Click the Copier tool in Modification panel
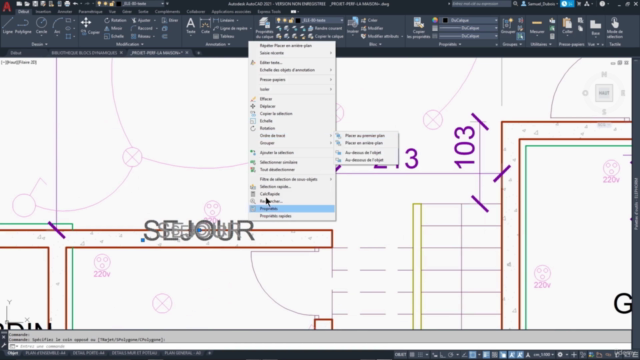This screenshot has height=360, width=640. pos(91,32)
